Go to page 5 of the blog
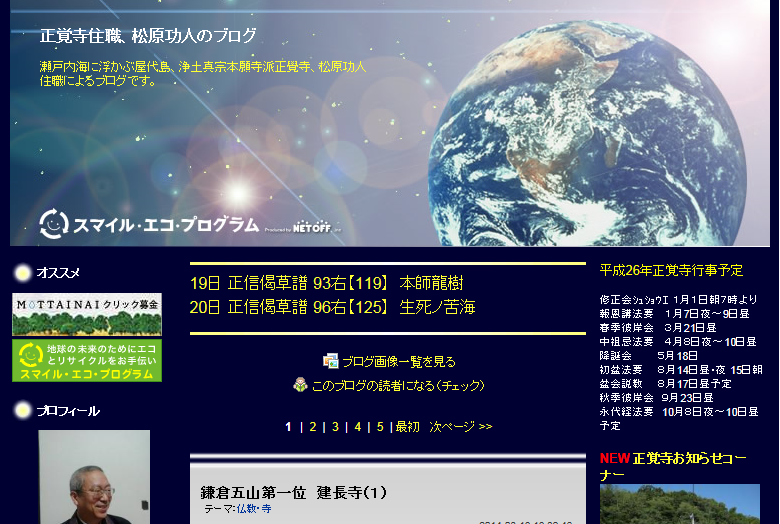The image size is (780, 524). 380,426
